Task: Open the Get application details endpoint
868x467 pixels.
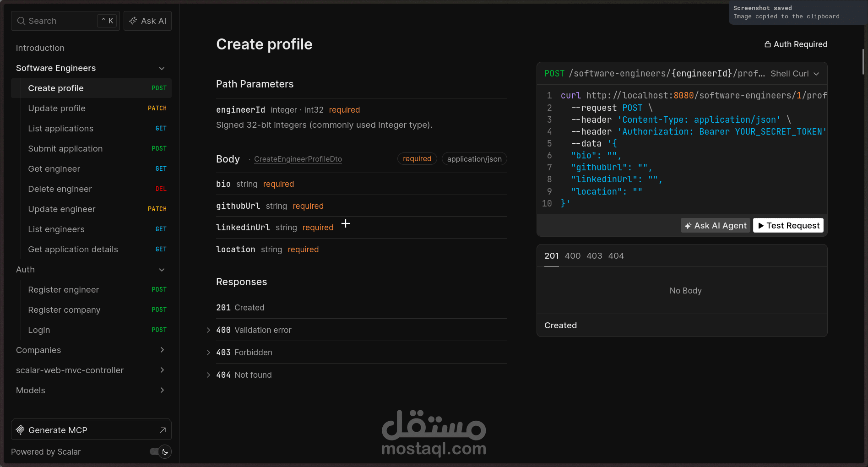Action: (x=92, y=250)
